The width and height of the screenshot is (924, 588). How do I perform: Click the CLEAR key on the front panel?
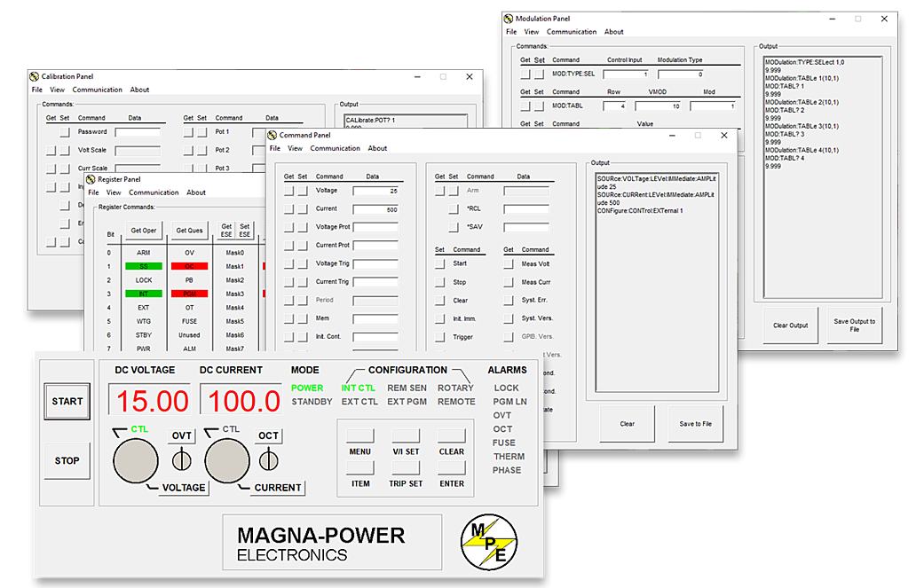pos(452,435)
